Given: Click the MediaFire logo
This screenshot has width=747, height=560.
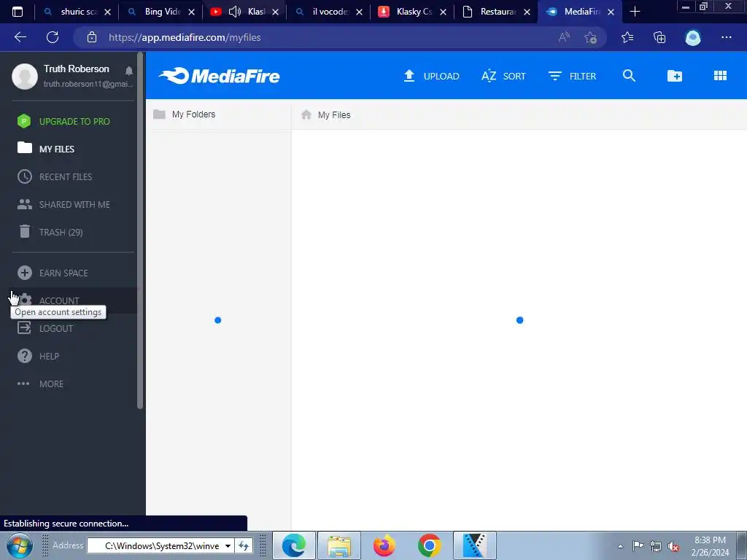Looking at the screenshot, I should coord(219,76).
